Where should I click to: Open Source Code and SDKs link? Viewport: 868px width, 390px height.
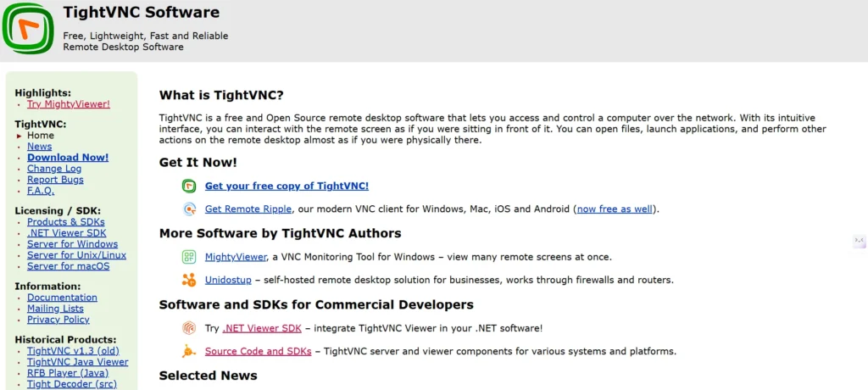[x=258, y=351]
